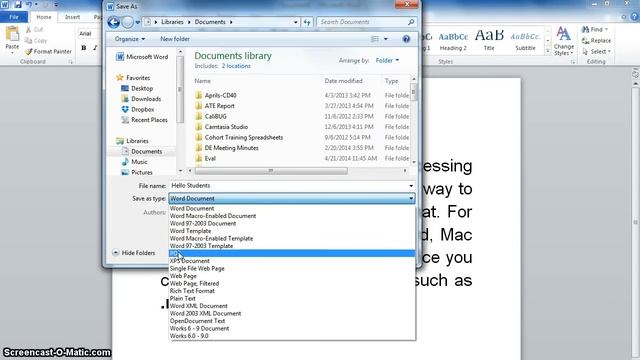Open the view options dropdown arrow
This screenshot has height=360, width=640.
[386, 39]
